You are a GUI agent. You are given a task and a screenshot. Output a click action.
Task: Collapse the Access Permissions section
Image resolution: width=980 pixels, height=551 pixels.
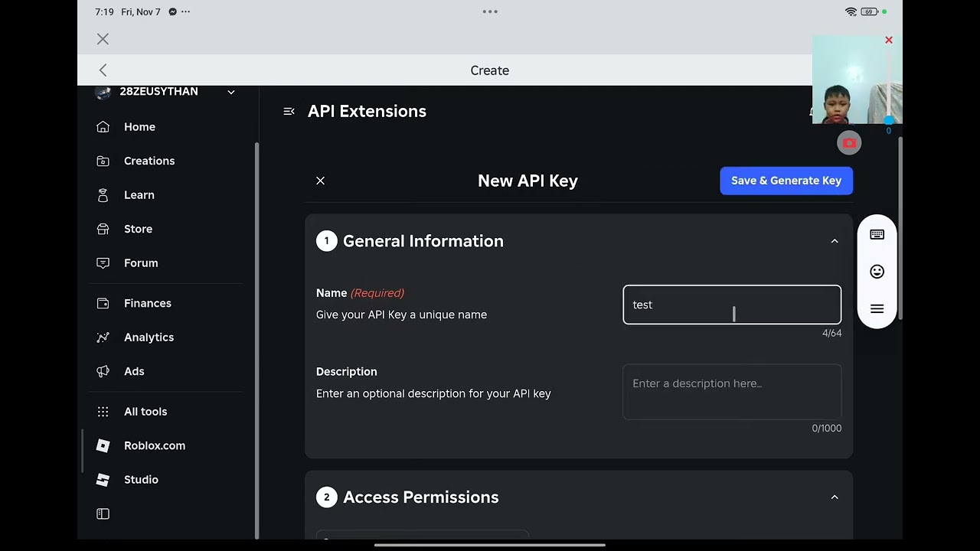point(835,497)
